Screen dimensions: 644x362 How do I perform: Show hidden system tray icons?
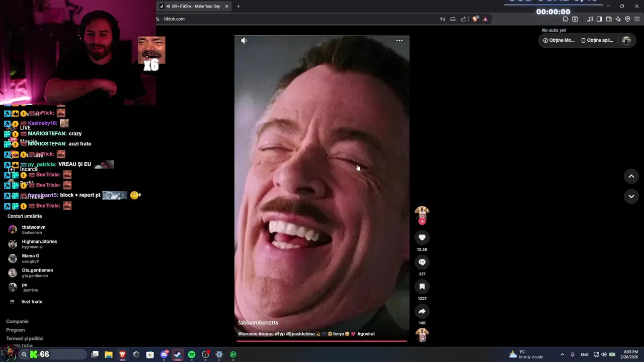point(562,354)
